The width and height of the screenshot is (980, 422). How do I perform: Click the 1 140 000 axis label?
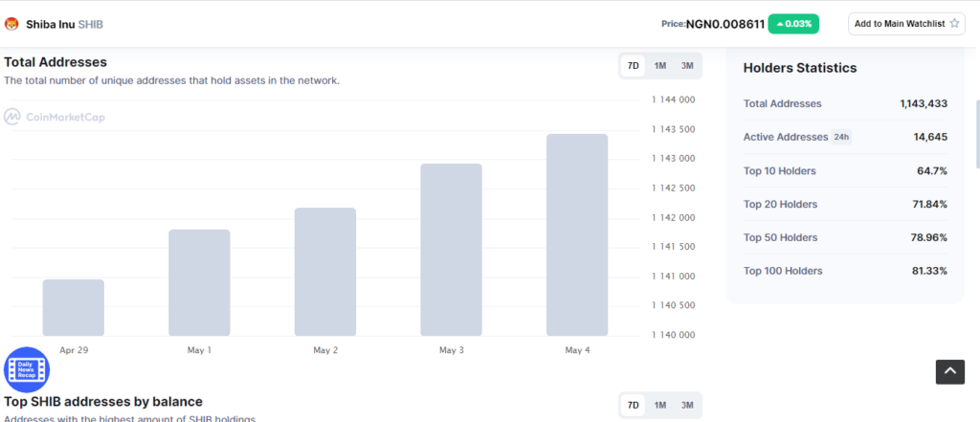(x=673, y=335)
